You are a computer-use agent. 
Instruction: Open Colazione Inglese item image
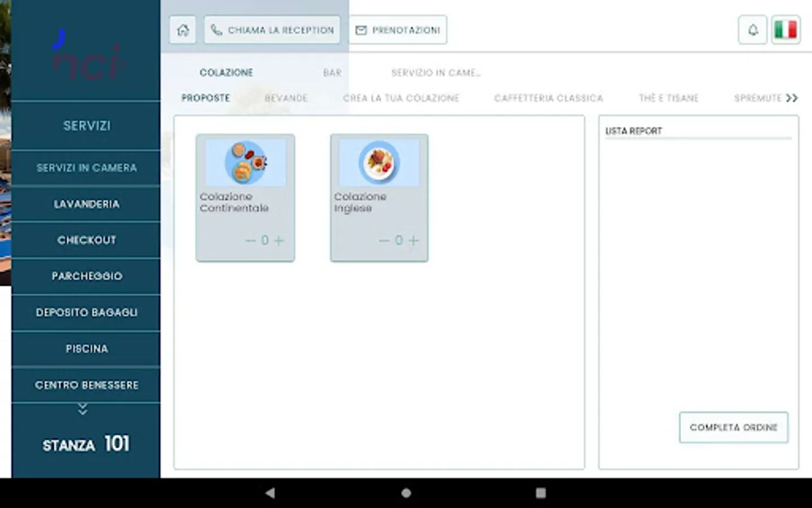(x=379, y=163)
